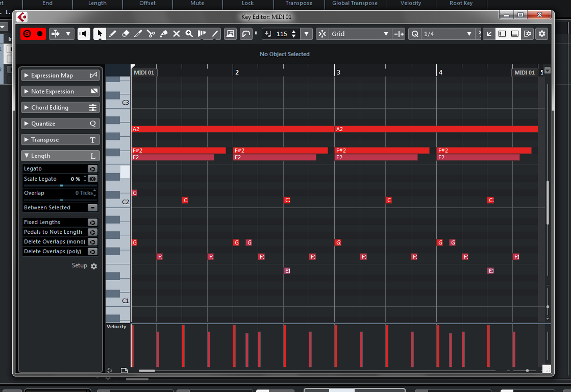Choose the Mute X tool
Image resolution: width=571 pixels, height=392 pixels.
tap(177, 34)
